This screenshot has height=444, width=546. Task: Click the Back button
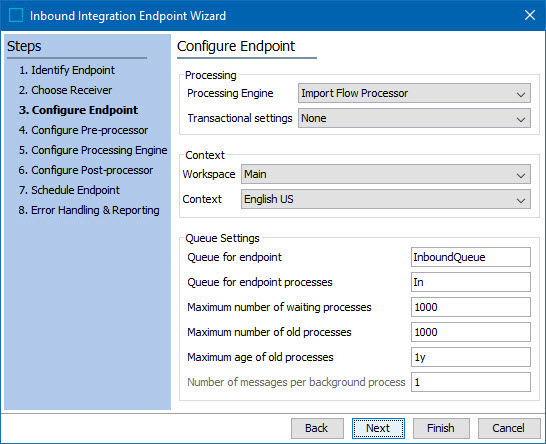pyautogui.click(x=317, y=428)
